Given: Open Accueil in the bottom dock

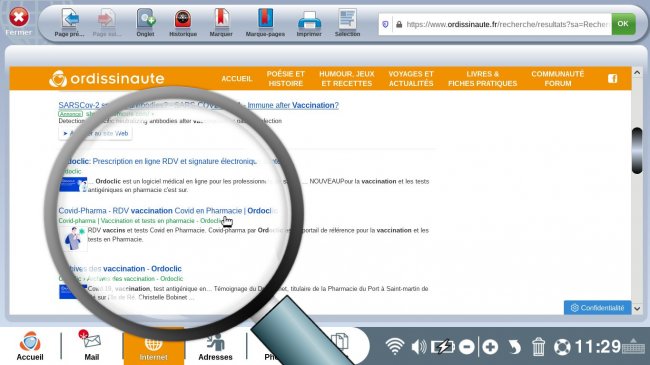Looking at the screenshot, I should pos(30,346).
